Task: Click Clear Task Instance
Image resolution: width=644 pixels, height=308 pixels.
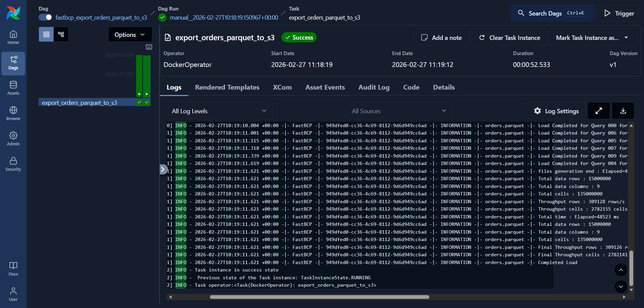Action: (x=508, y=38)
